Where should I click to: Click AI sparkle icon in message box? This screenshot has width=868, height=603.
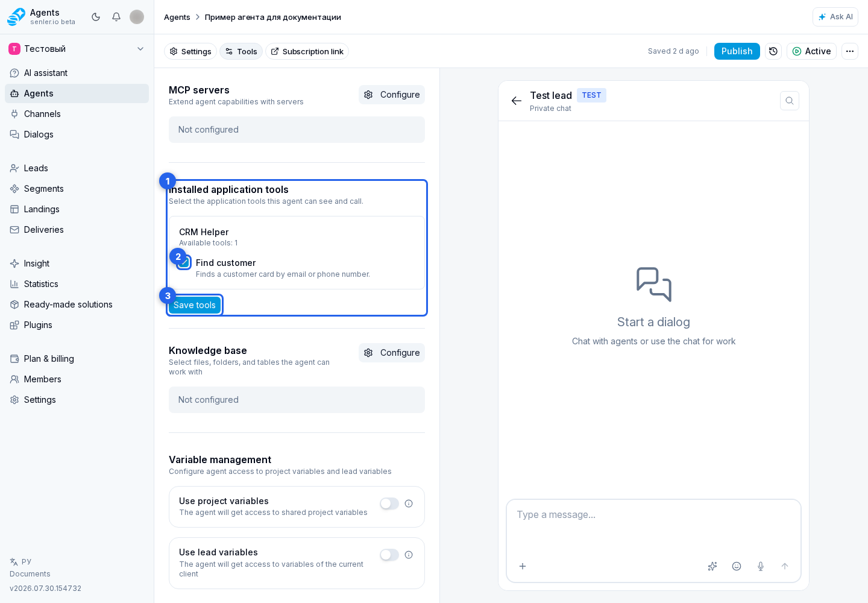(x=712, y=566)
